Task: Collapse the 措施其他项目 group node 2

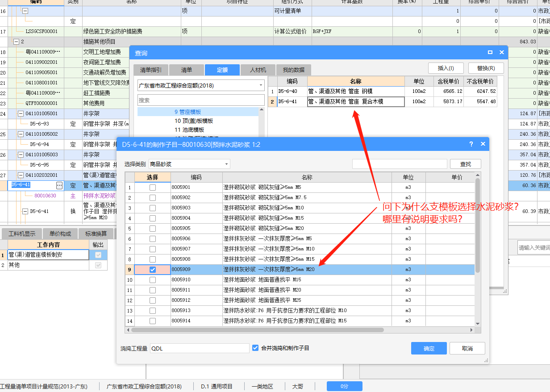Action: [17, 42]
